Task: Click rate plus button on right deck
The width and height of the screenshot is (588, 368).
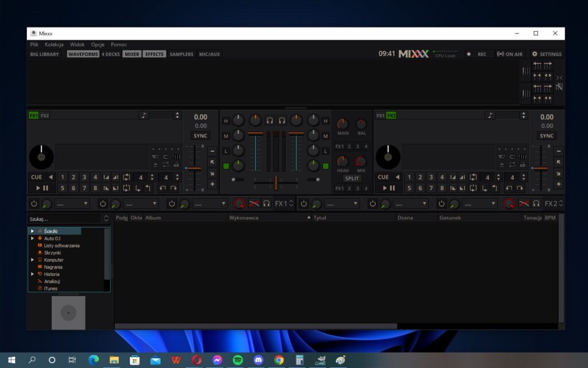Action: [558, 184]
